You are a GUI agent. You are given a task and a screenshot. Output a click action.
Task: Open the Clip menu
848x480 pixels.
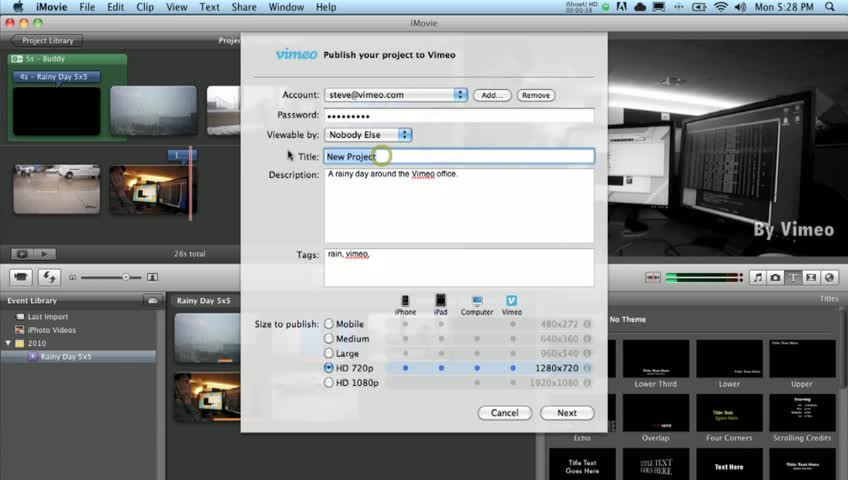click(144, 7)
